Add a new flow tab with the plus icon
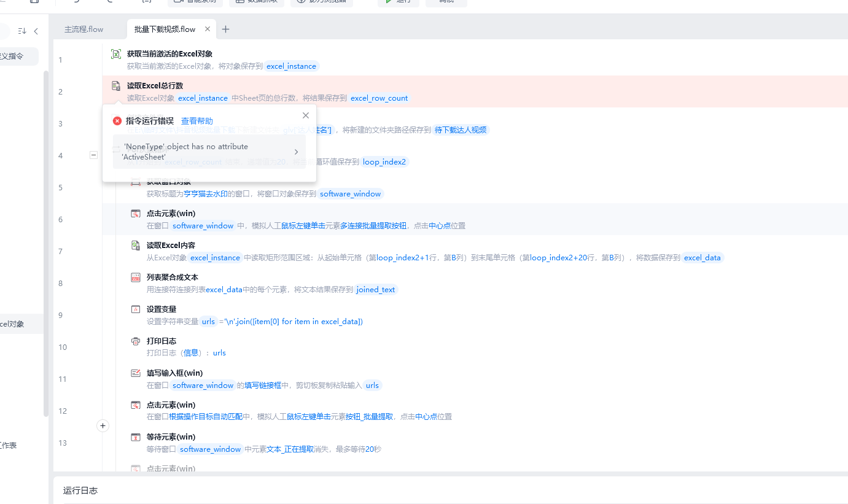Image resolution: width=848 pixels, height=504 pixels. [226, 29]
